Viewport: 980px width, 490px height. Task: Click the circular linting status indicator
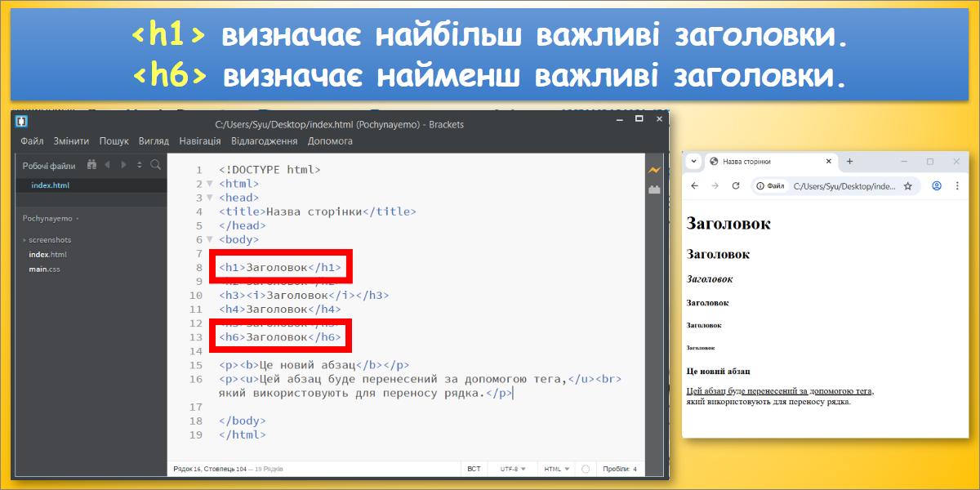[x=585, y=470]
